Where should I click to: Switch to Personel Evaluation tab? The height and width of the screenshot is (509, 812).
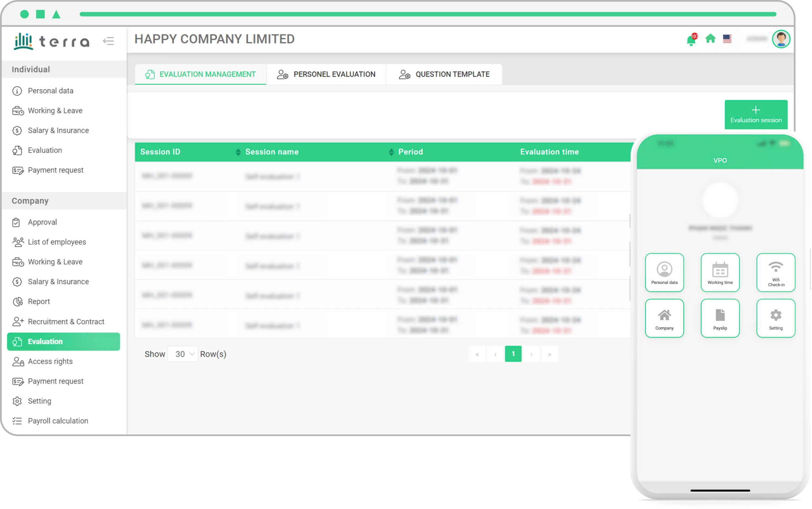click(x=326, y=74)
